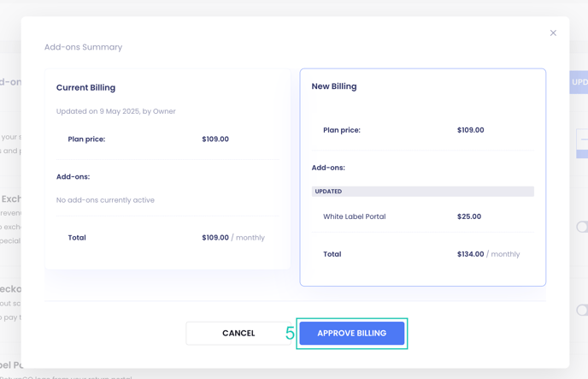Viewport: 588px width, 379px height.
Task: Click Plan price label in Current Billing
Action: pyautogui.click(x=86, y=139)
